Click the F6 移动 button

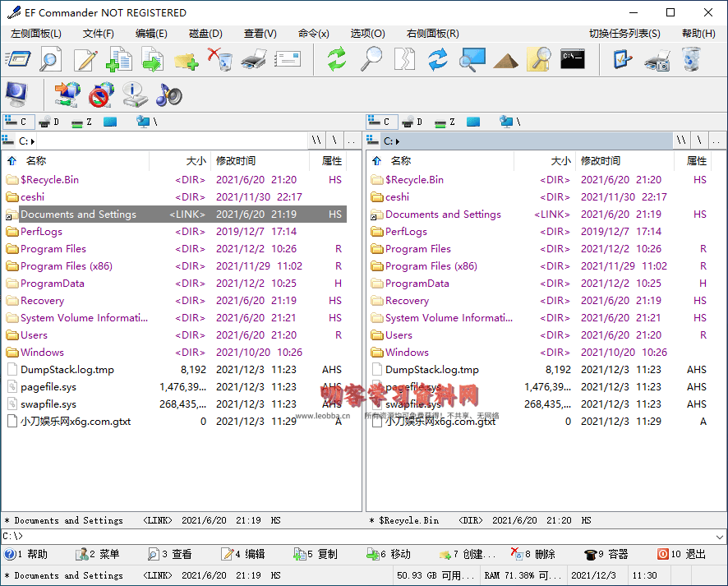point(388,554)
